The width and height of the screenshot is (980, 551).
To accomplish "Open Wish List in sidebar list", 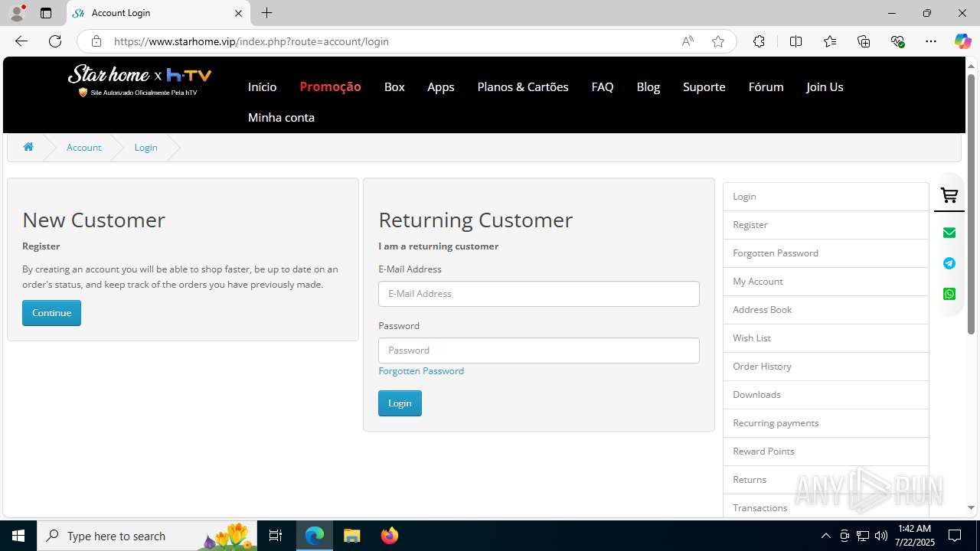I will pos(826,338).
